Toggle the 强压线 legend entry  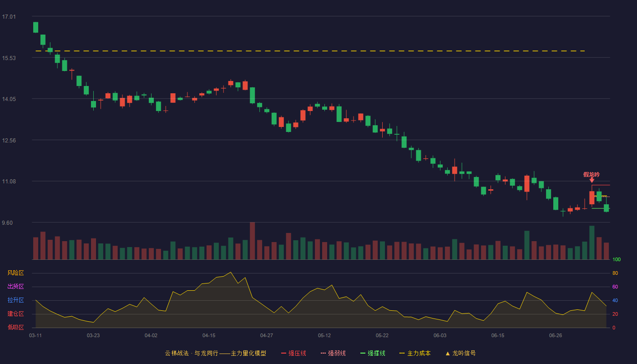tap(293, 353)
